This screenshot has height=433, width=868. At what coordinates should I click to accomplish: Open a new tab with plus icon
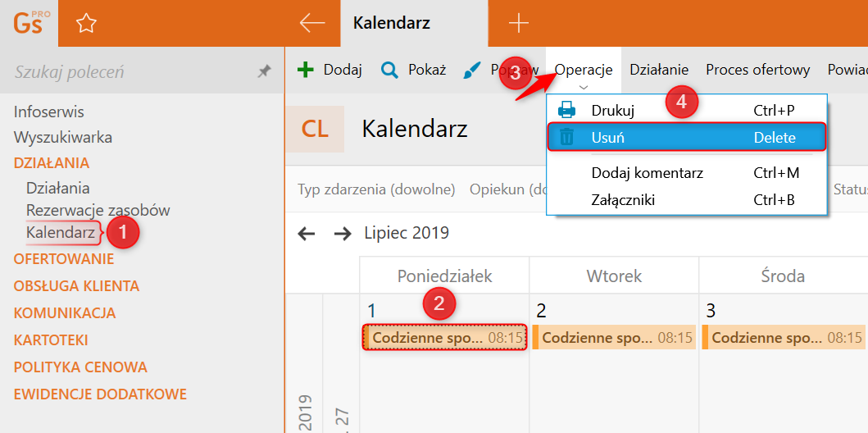coord(519,23)
